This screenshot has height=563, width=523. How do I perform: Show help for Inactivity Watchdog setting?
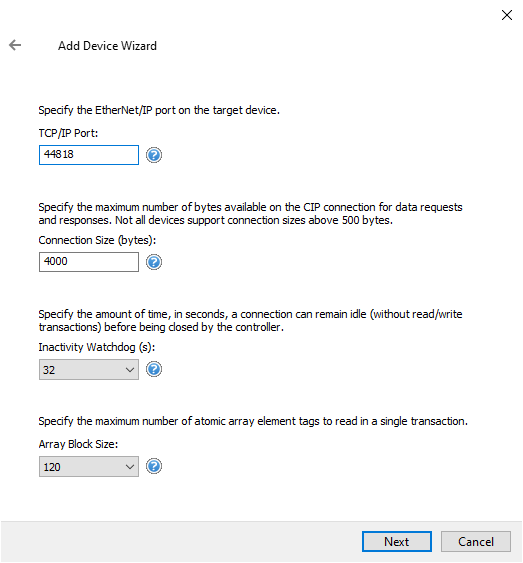tap(154, 369)
